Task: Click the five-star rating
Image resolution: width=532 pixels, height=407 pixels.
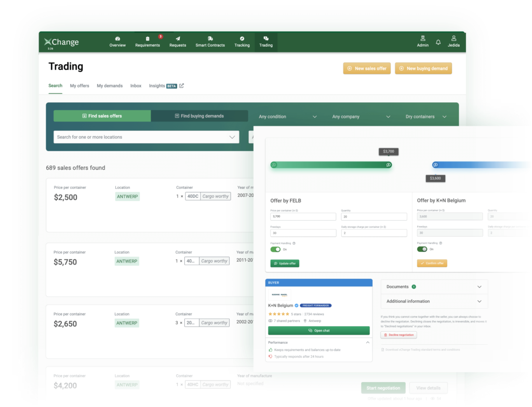Action: coord(278,314)
